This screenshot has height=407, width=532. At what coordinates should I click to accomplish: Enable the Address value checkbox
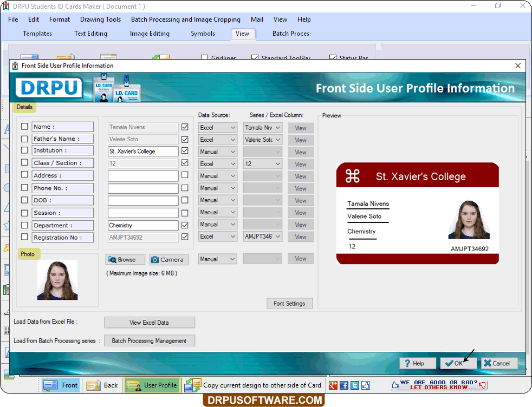coord(185,175)
